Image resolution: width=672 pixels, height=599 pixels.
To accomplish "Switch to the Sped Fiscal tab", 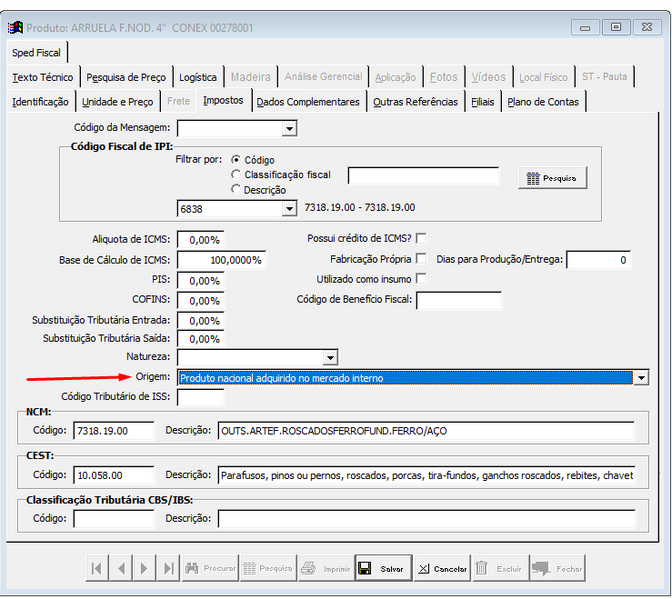I will (x=36, y=53).
